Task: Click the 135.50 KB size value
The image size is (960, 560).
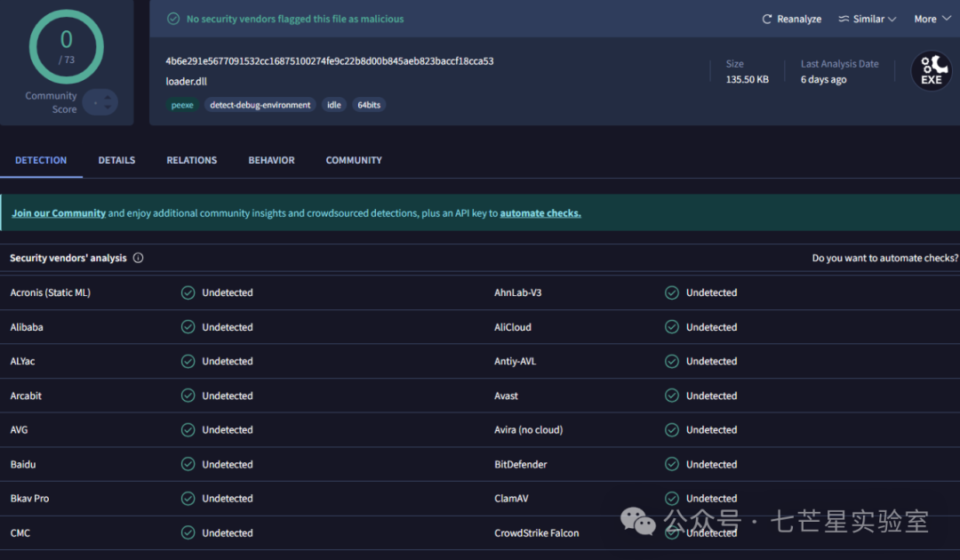Action: tap(747, 79)
